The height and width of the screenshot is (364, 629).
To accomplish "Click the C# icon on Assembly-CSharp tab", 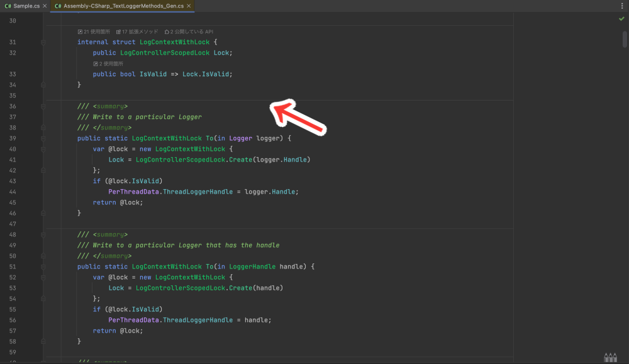I will 58,6.
